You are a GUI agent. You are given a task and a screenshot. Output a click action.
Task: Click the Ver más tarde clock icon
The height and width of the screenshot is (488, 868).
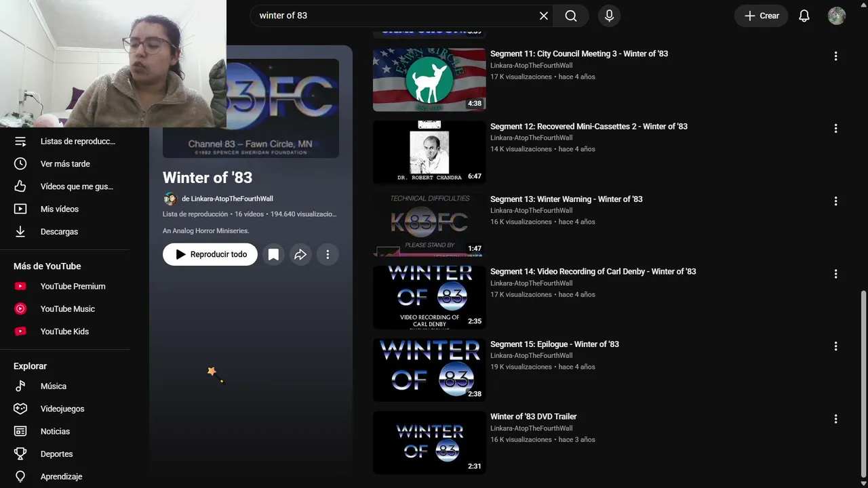(20, 164)
